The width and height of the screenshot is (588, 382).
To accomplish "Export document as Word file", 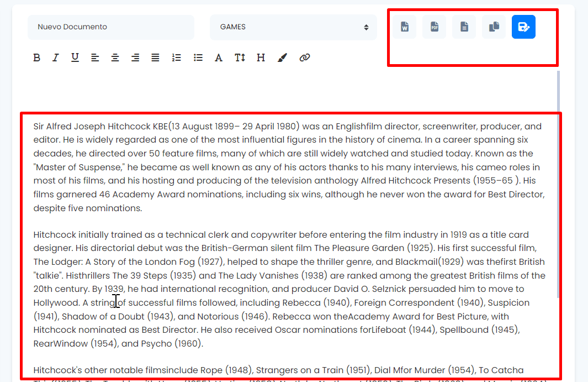I will [405, 27].
